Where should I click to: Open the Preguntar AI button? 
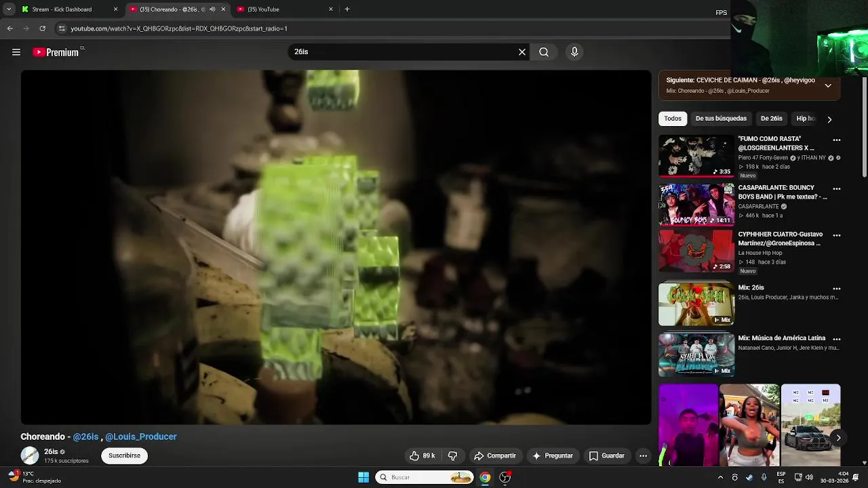tap(553, 456)
